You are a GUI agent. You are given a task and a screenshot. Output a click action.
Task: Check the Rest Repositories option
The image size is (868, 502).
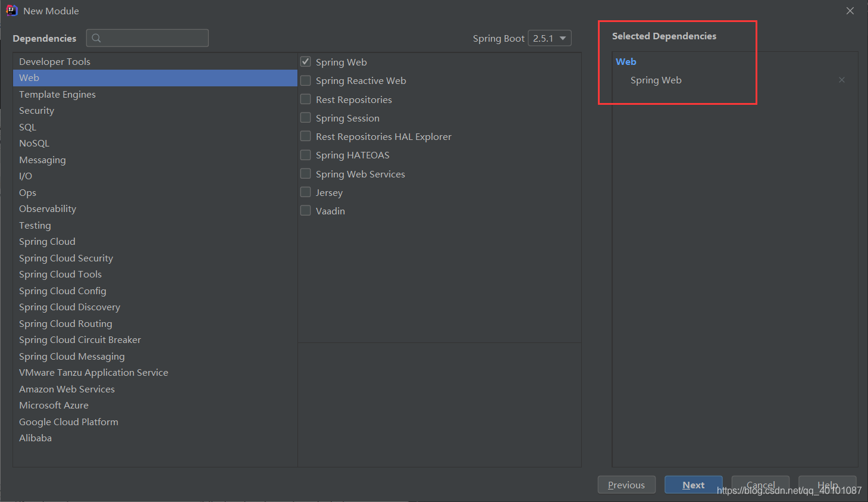[306, 99]
